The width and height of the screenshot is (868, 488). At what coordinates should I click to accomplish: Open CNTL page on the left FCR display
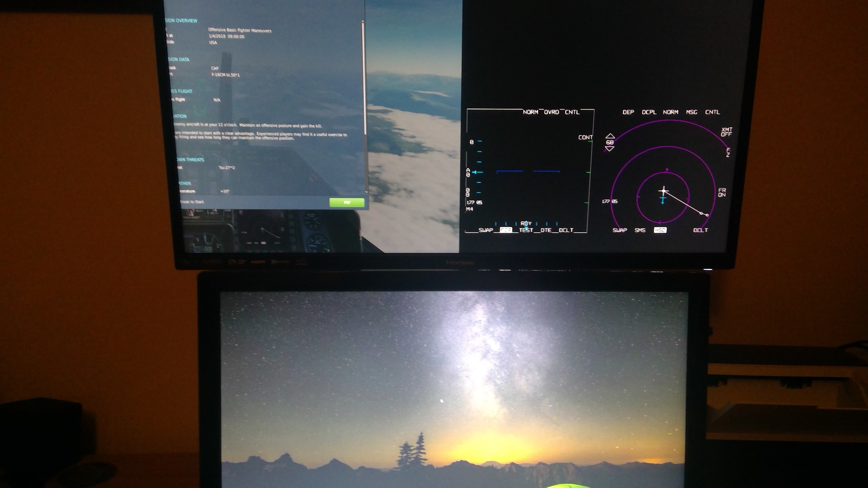[x=572, y=112]
